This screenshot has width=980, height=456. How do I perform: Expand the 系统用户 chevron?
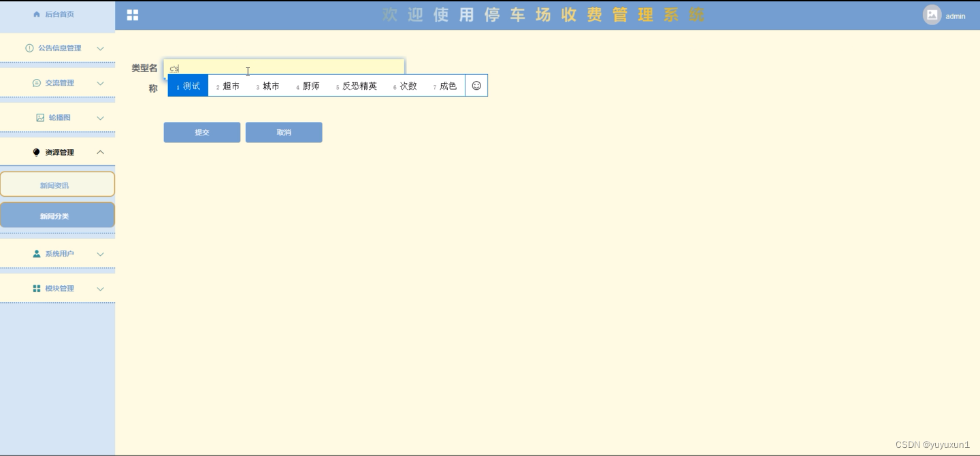point(101,254)
